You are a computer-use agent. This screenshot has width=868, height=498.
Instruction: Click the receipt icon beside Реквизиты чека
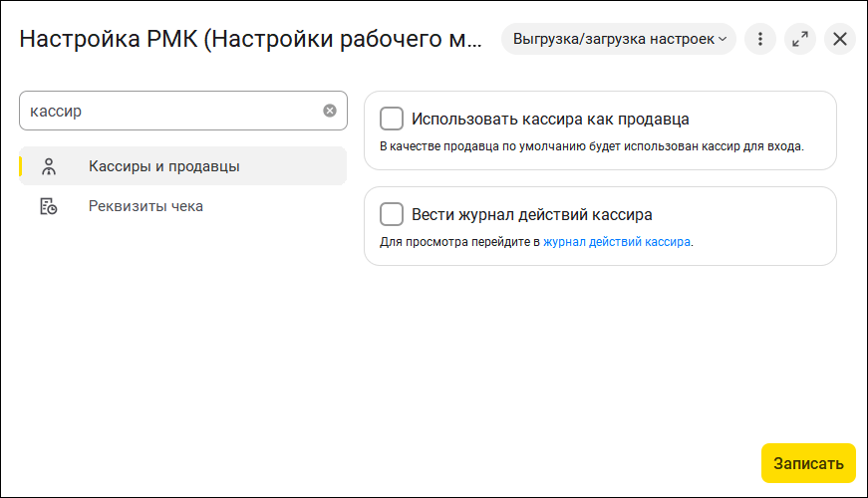tap(48, 206)
